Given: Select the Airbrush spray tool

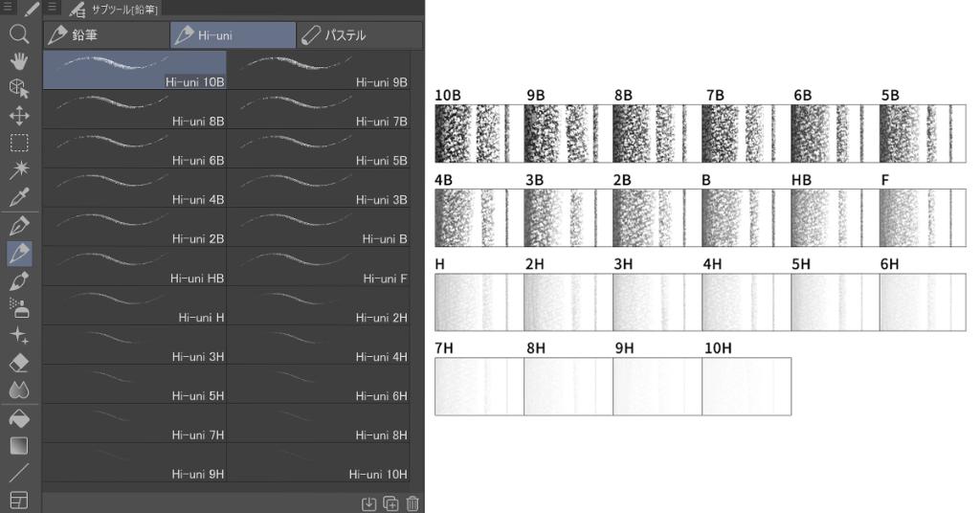Looking at the screenshot, I should pos(19,308).
